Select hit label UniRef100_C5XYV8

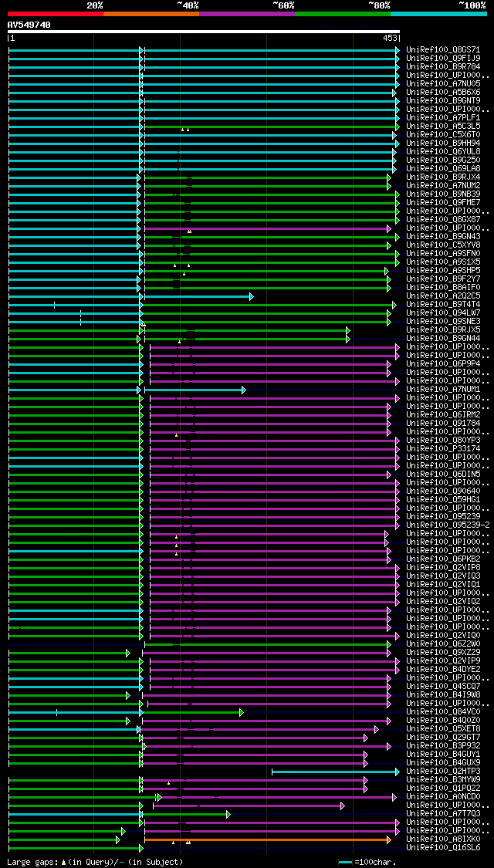coord(443,245)
